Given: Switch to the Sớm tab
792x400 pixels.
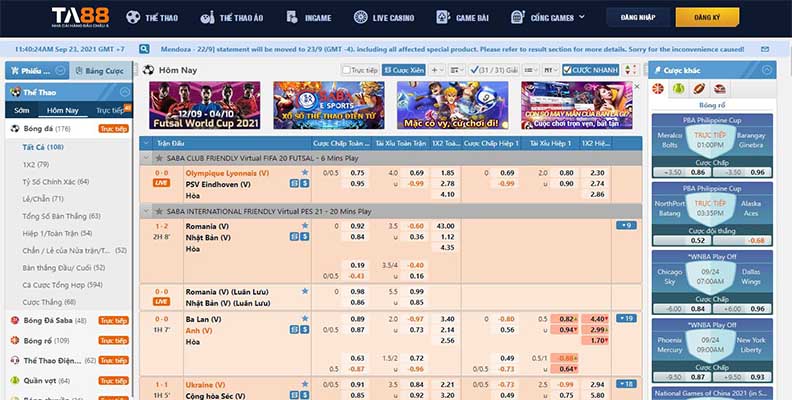Looking at the screenshot, I should coord(22,110).
